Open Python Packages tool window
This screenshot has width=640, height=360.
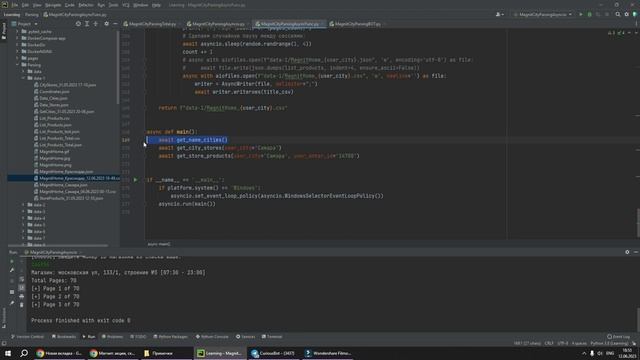click(171, 337)
